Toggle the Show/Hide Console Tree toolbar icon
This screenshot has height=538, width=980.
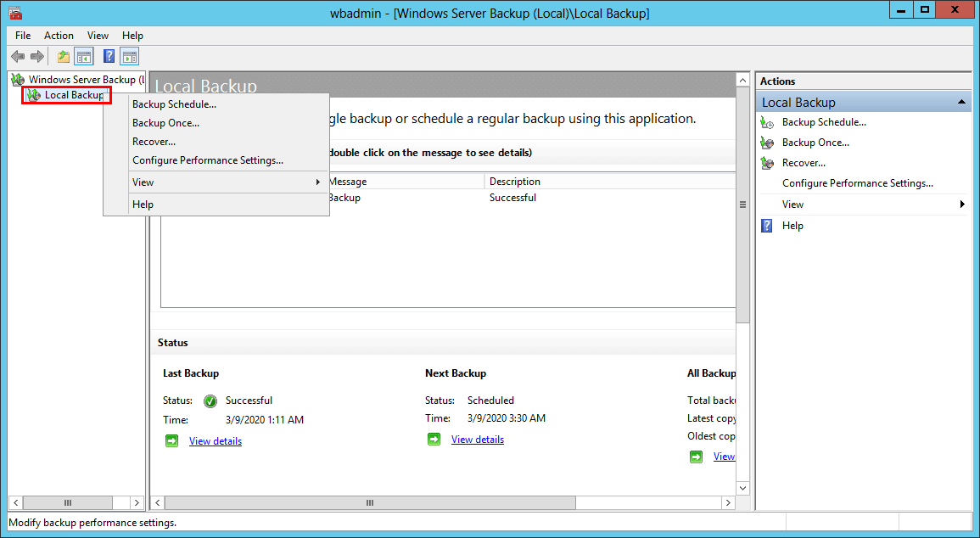pyautogui.click(x=84, y=57)
